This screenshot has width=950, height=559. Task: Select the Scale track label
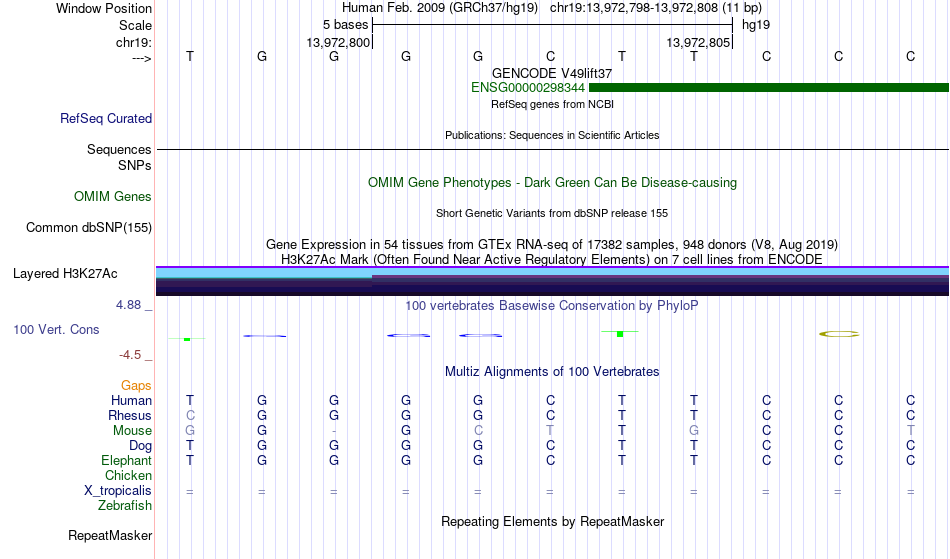click(135, 25)
